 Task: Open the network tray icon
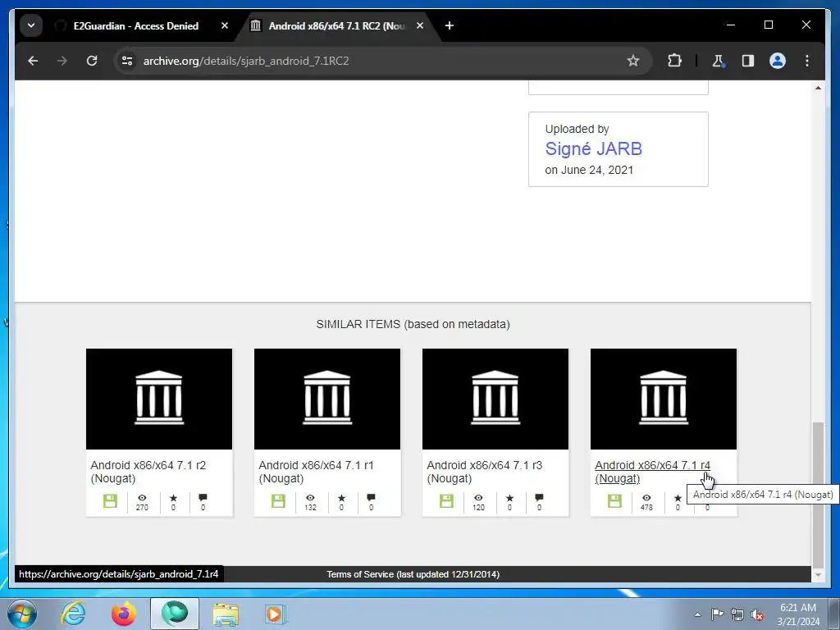coord(737,614)
